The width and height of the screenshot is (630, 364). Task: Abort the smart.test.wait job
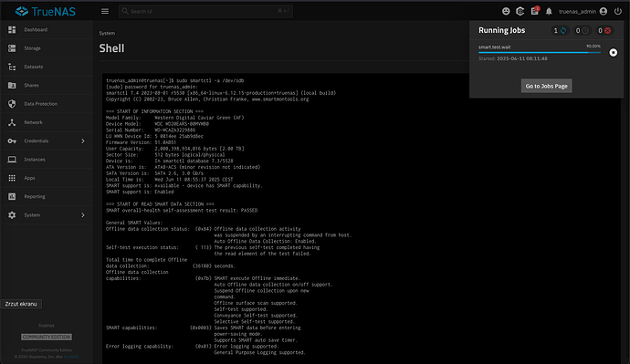coord(614,53)
